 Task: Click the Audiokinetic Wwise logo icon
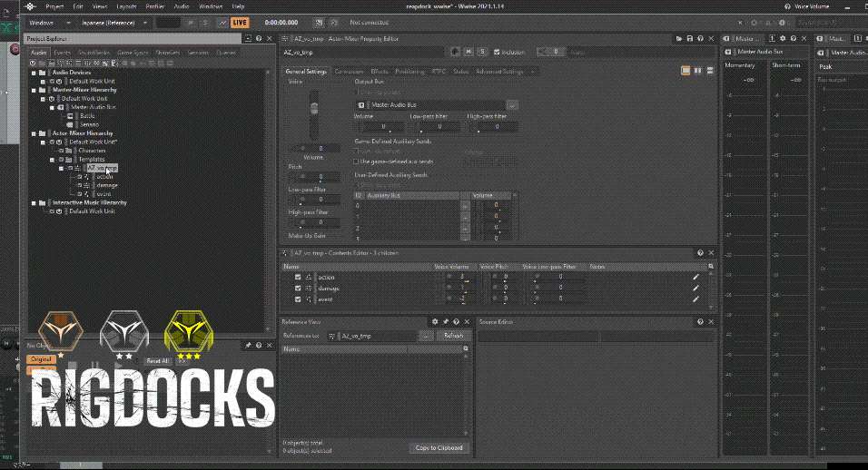pos(30,6)
